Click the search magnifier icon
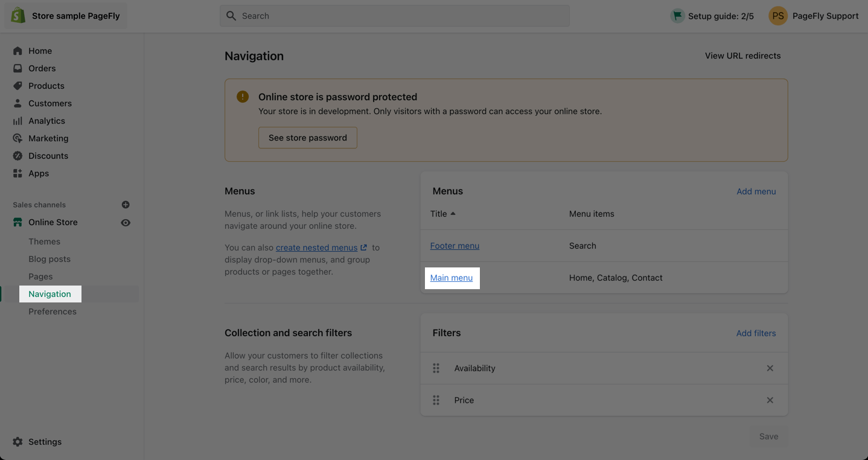This screenshot has height=460, width=868. click(231, 16)
